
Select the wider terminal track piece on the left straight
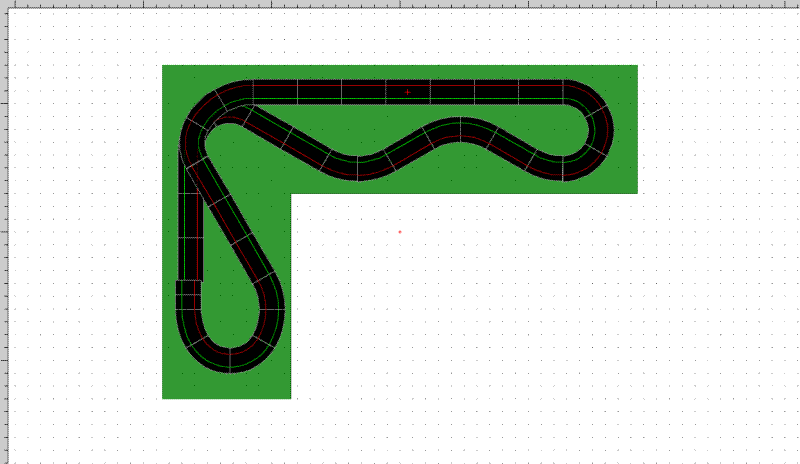[189, 295]
